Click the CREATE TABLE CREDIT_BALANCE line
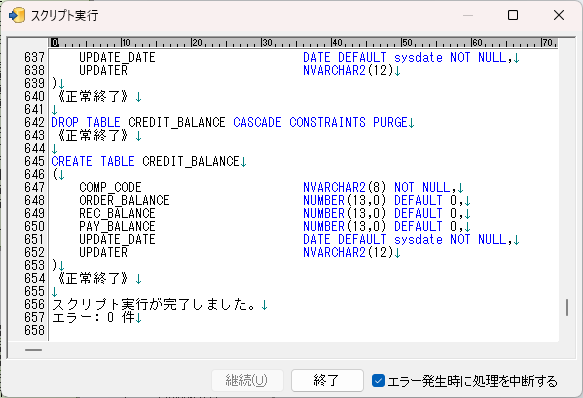 [149, 161]
